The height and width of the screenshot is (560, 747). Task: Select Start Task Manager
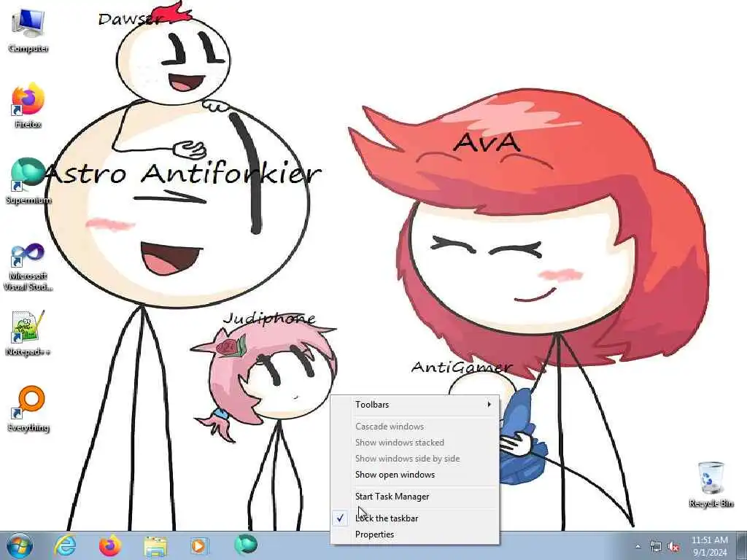coord(414,496)
